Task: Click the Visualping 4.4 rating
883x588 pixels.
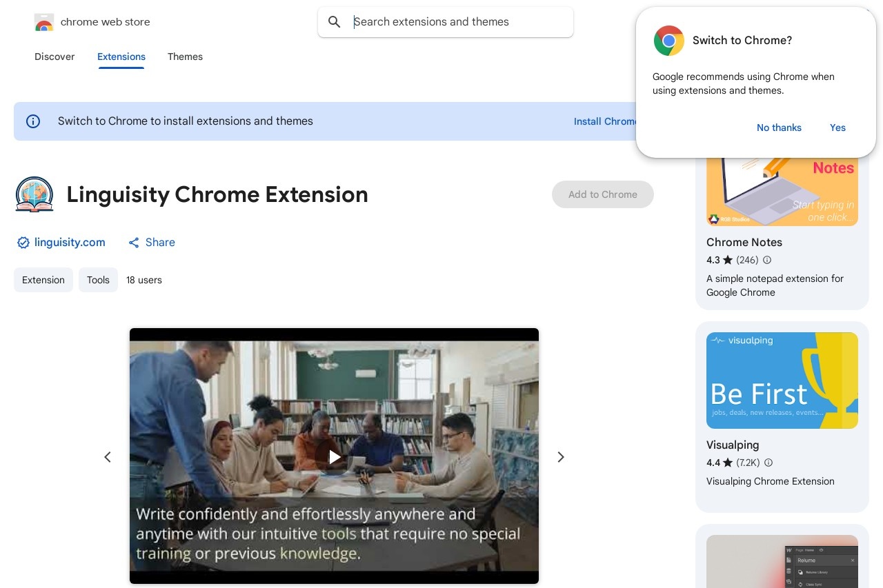Action: pyautogui.click(x=720, y=463)
